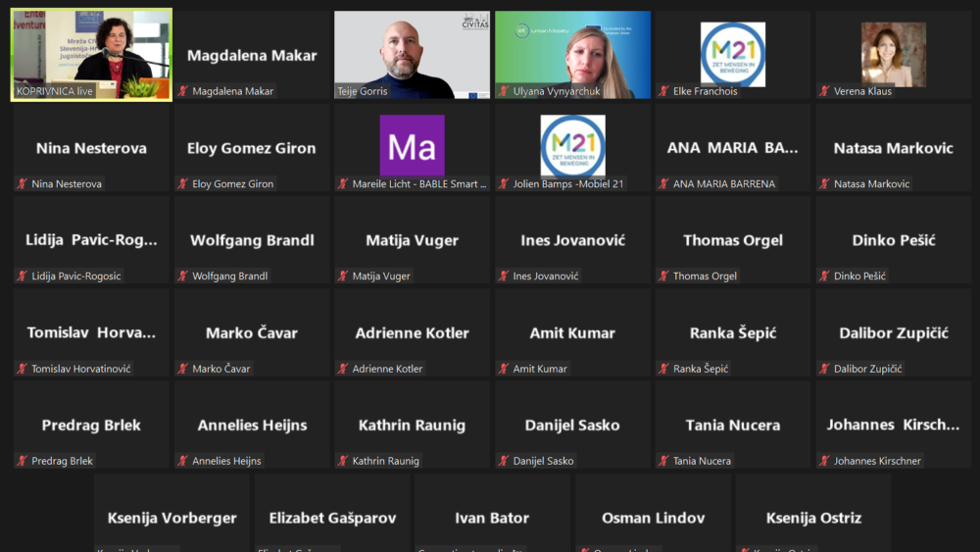Viewport: 980px width, 552px height.
Task: Select Dalibor Zupičić participant tile
Action: (894, 332)
